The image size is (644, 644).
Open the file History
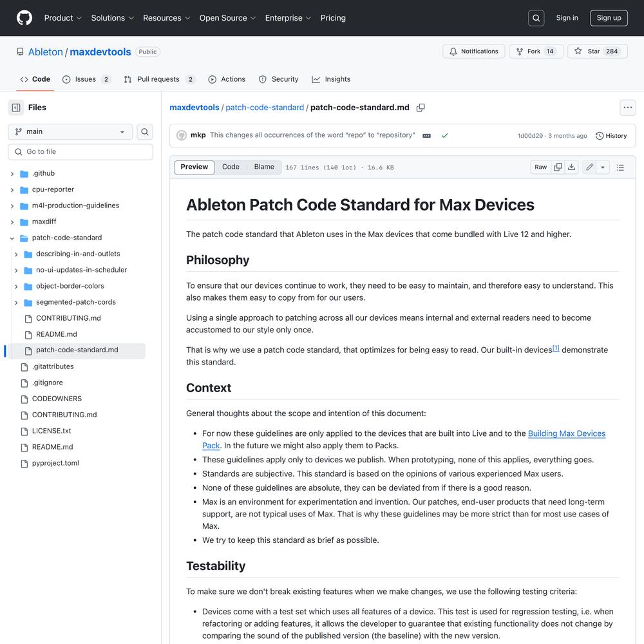pos(611,136)
